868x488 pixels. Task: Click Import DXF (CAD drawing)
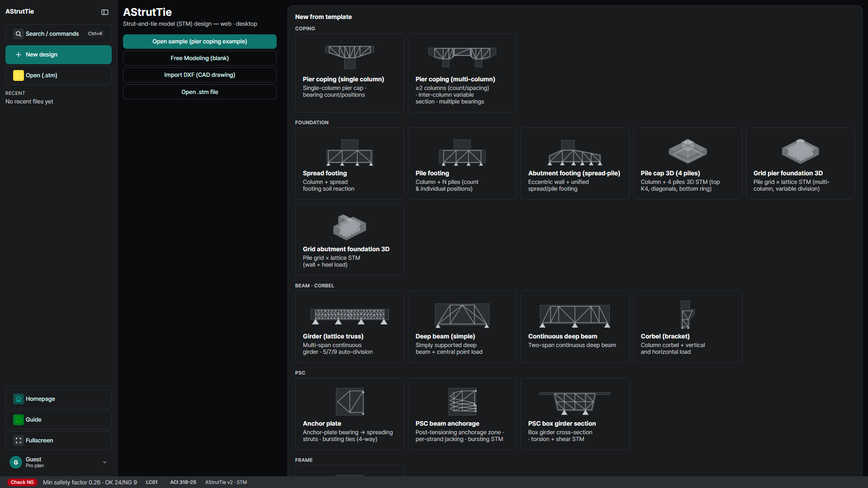[x=200, y=75]
